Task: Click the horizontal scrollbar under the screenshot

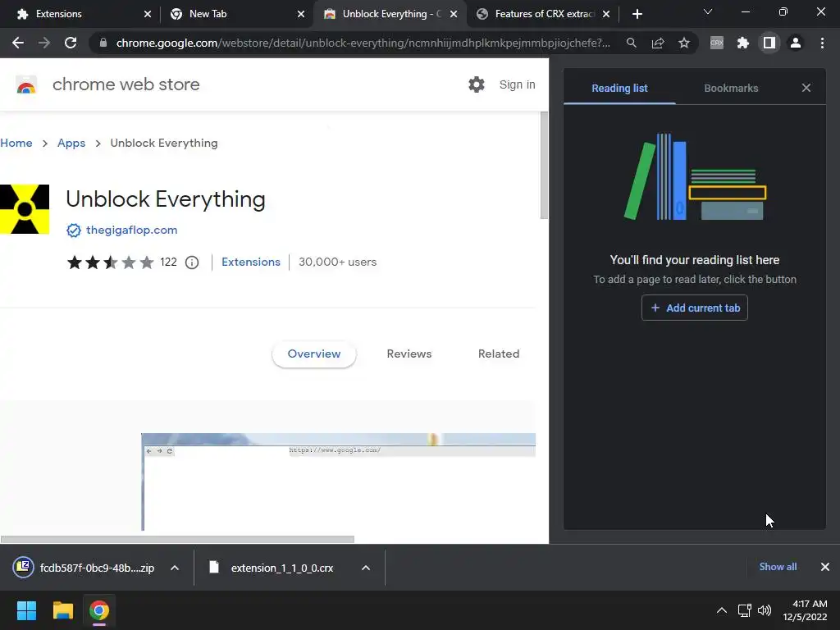Action: pos(177,539)
